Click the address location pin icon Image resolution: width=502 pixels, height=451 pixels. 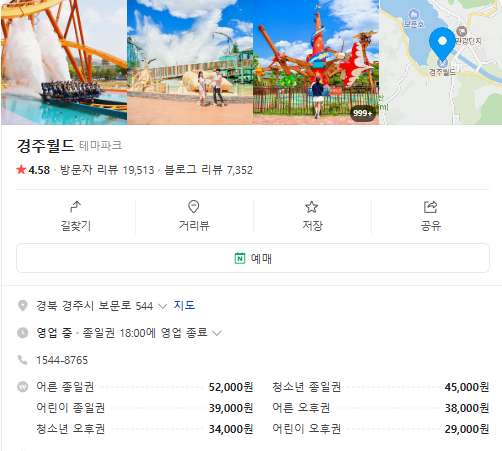coord(23,306)
